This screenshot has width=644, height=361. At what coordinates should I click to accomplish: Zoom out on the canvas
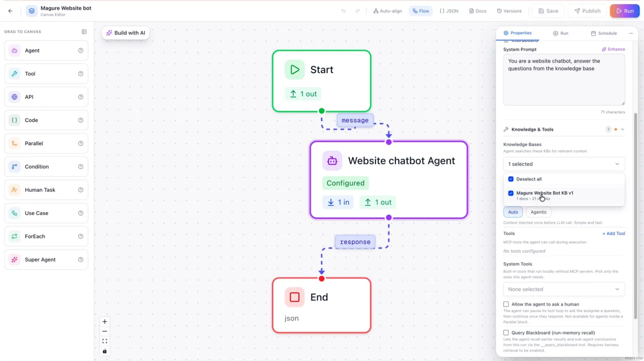click(105, 331)
